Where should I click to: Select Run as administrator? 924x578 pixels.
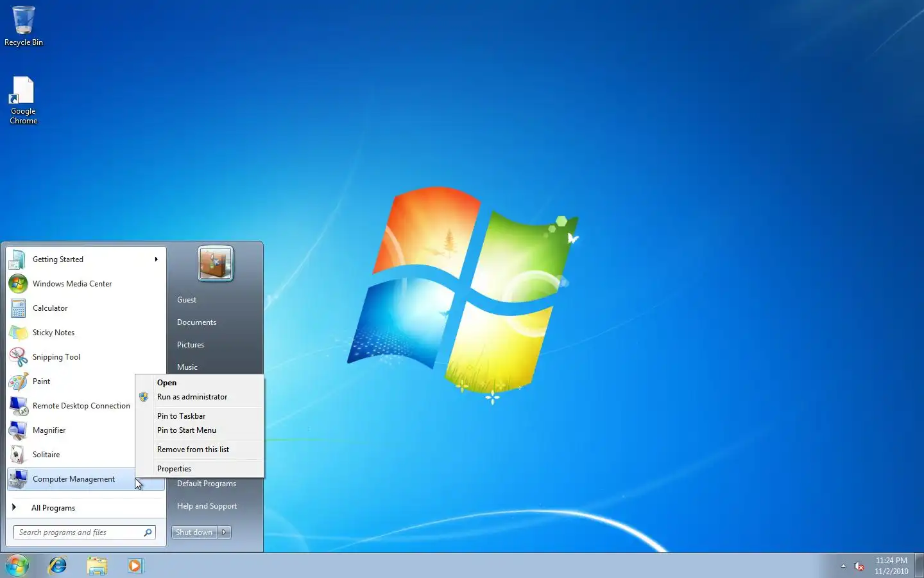point(192,397)
